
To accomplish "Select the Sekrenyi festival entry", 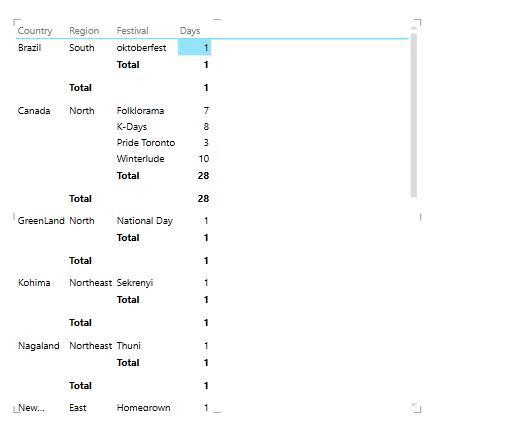I will 135,283.
